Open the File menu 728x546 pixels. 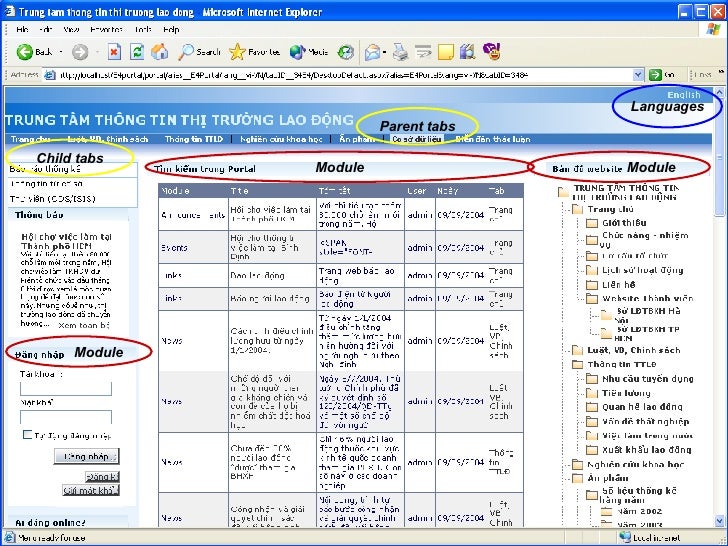point(22,29)
